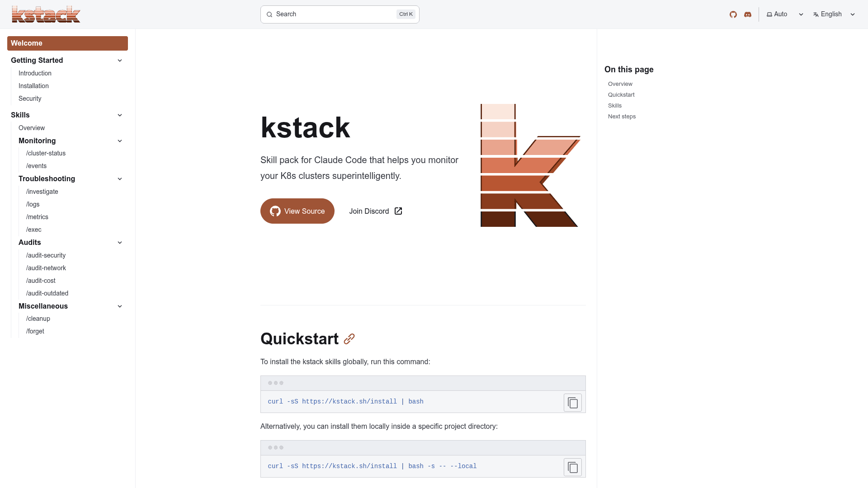
Task: Open the Auto theme selector dropdown
Action: tap(785, 14)
